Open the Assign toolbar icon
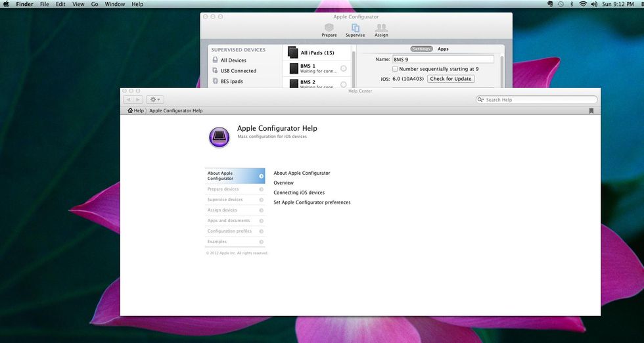The width and height of the screenshot is (644, 343). click(381, 30)
